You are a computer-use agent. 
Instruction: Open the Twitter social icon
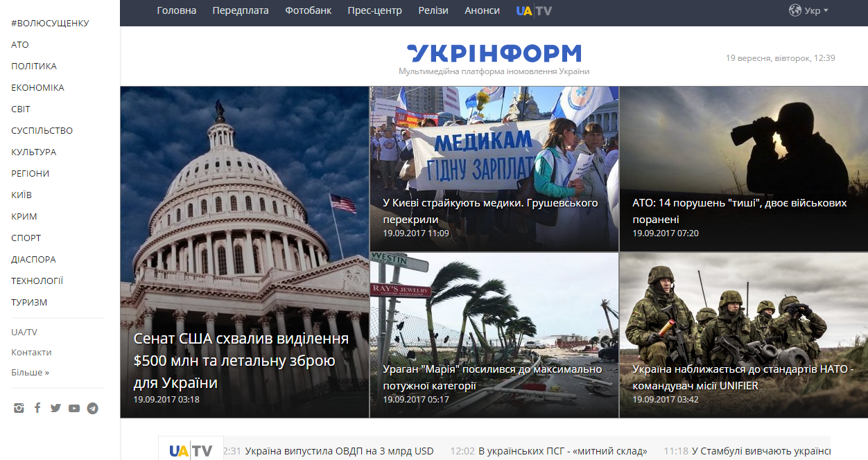(55, 408)
